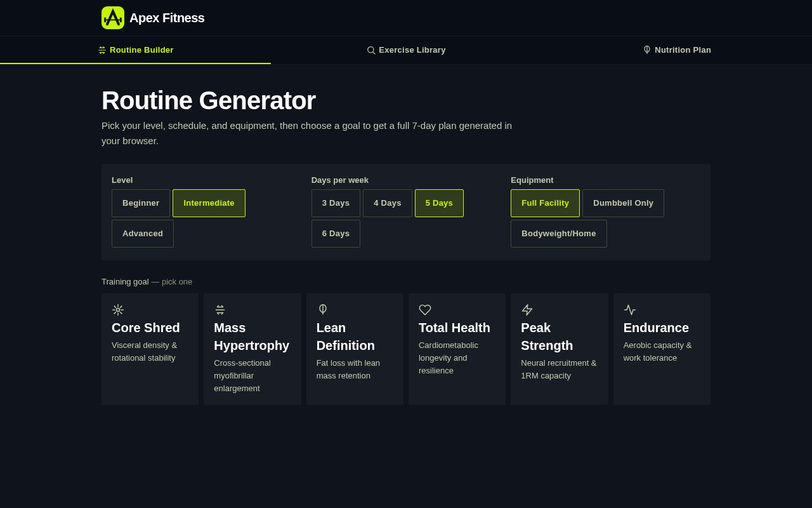Click 'Cross-sectional myofibrillar enlargement' text
Viewport: 812px width, 508px height.
242,376
